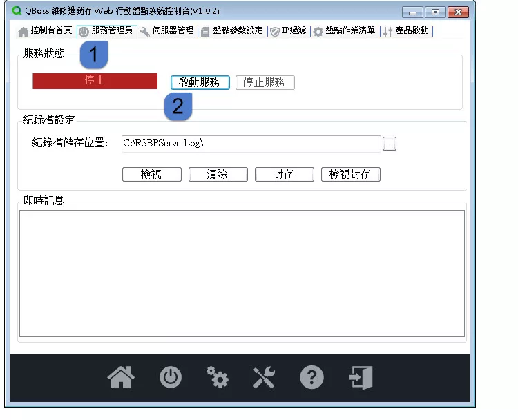Click the home icon in bottom toolbar
The width and height of the screenshot is (518, 420).
(x=122, y=377)
